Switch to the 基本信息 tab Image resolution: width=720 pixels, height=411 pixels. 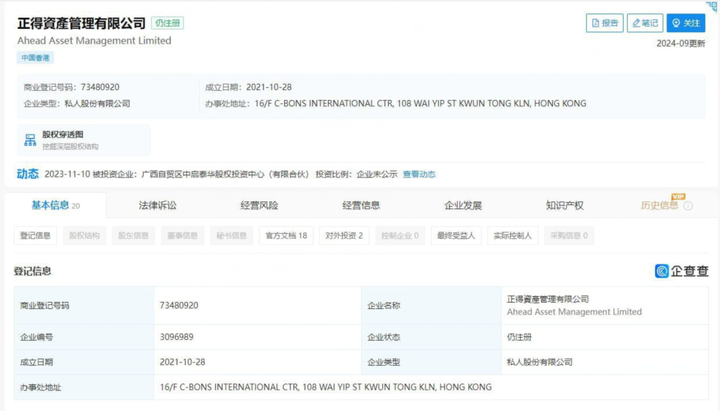55,205
